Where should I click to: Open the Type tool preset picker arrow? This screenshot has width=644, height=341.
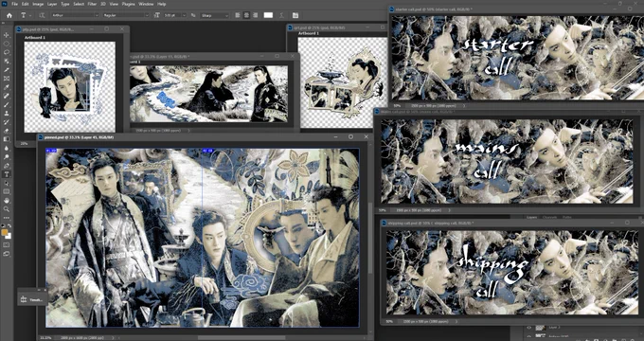31,15
